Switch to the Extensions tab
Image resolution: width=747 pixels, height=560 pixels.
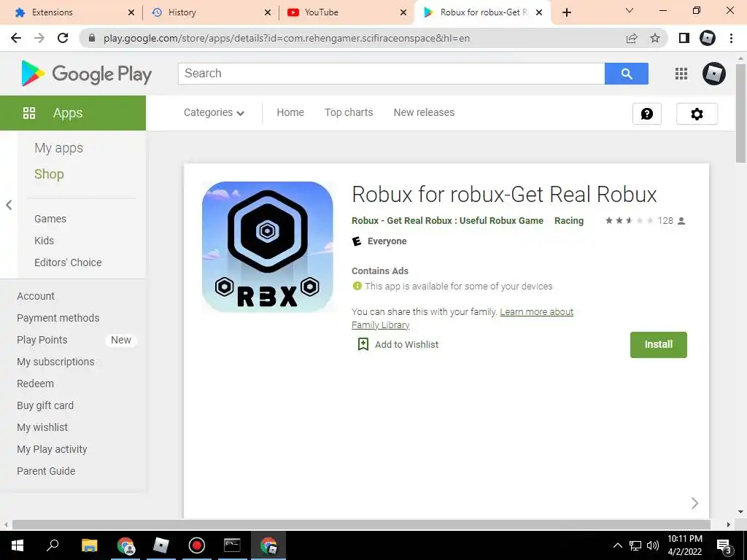coord(75,12)
